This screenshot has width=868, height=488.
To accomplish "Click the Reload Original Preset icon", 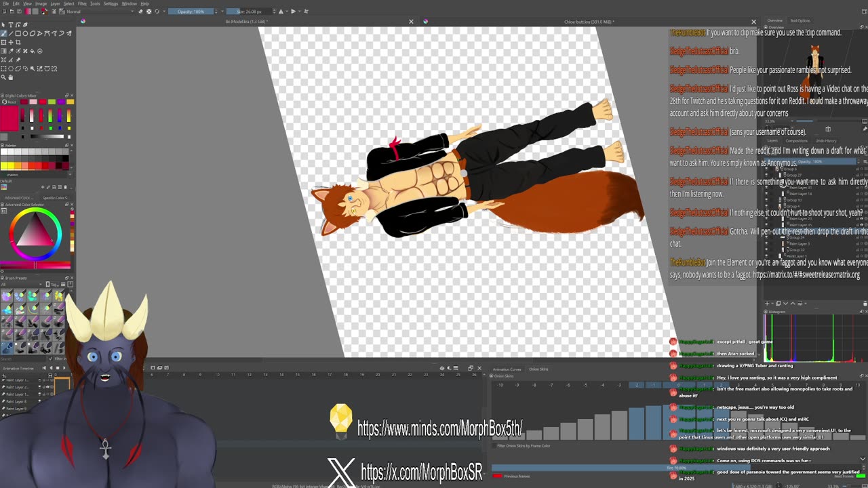I will pyautogui.click(x=157, y=12).
